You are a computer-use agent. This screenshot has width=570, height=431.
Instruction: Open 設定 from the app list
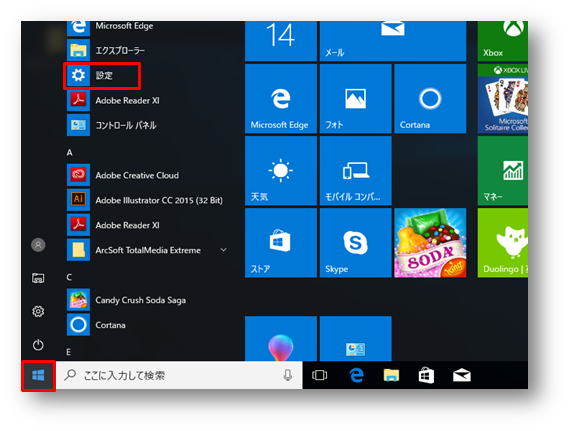102,76
